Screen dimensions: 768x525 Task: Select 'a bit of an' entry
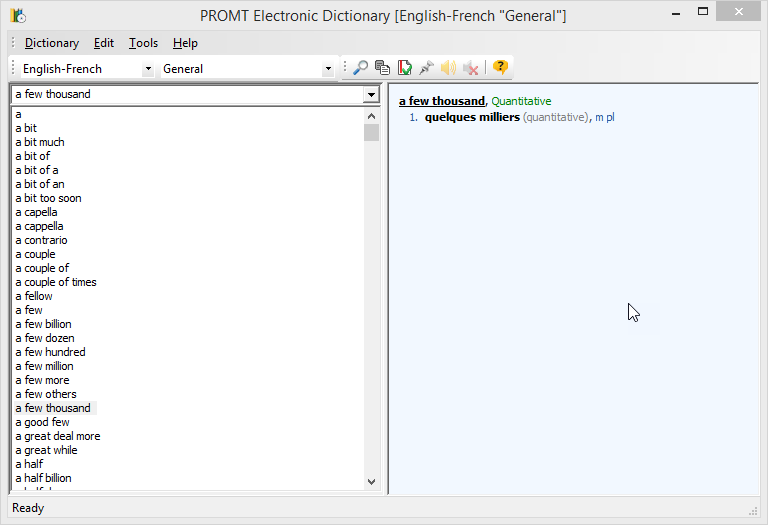(40, 184)
